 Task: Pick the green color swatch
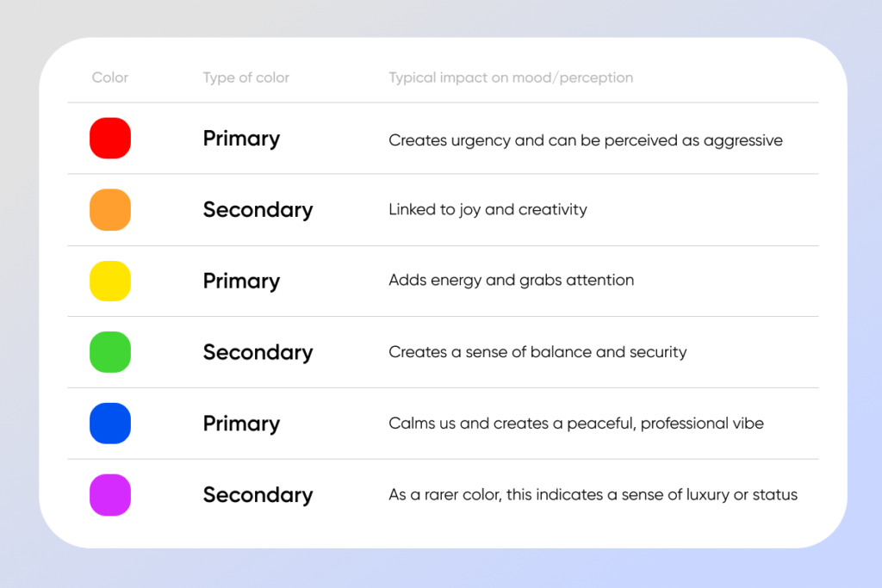[x=110, y=352]
